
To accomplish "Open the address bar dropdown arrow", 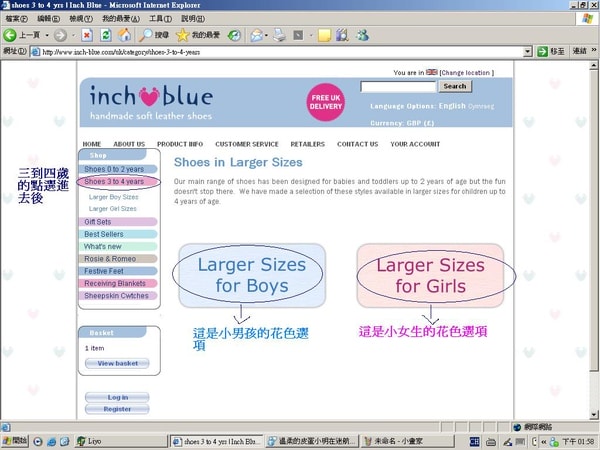I will (x=528, y=51).
